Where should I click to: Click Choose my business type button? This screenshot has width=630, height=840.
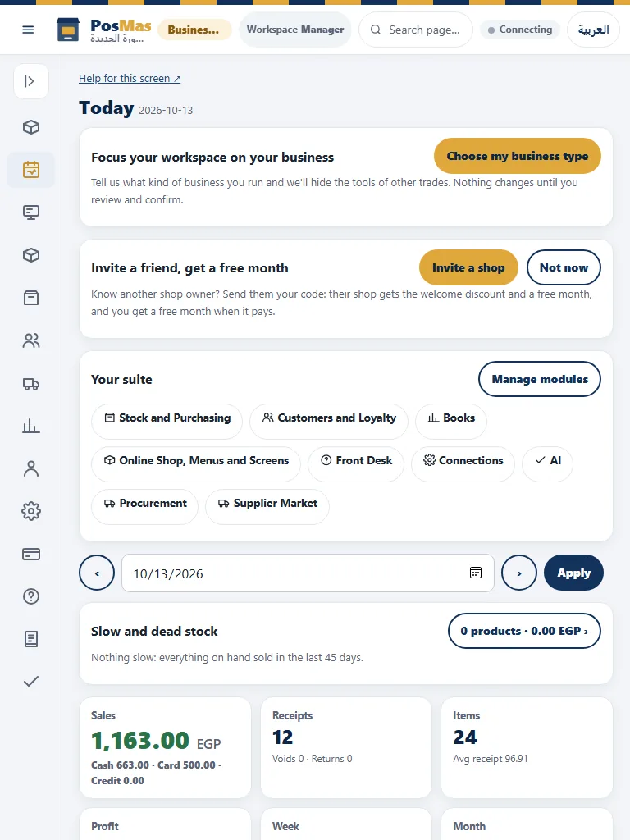pos(517,156)
